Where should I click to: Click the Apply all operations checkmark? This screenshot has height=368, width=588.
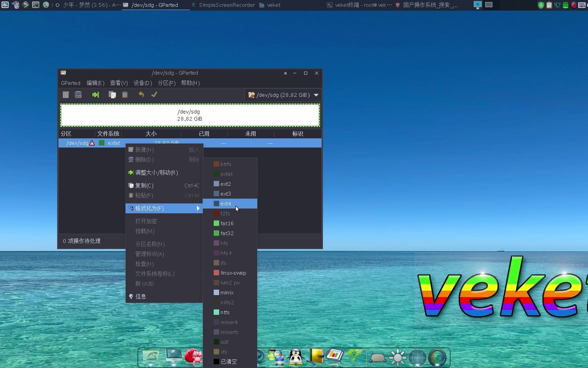tap(154, 95)
